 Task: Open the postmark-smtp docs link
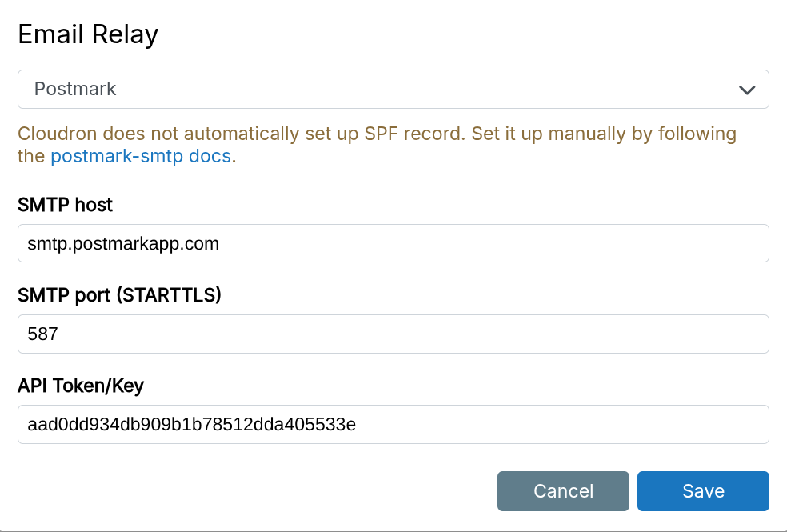coord(141,156)
